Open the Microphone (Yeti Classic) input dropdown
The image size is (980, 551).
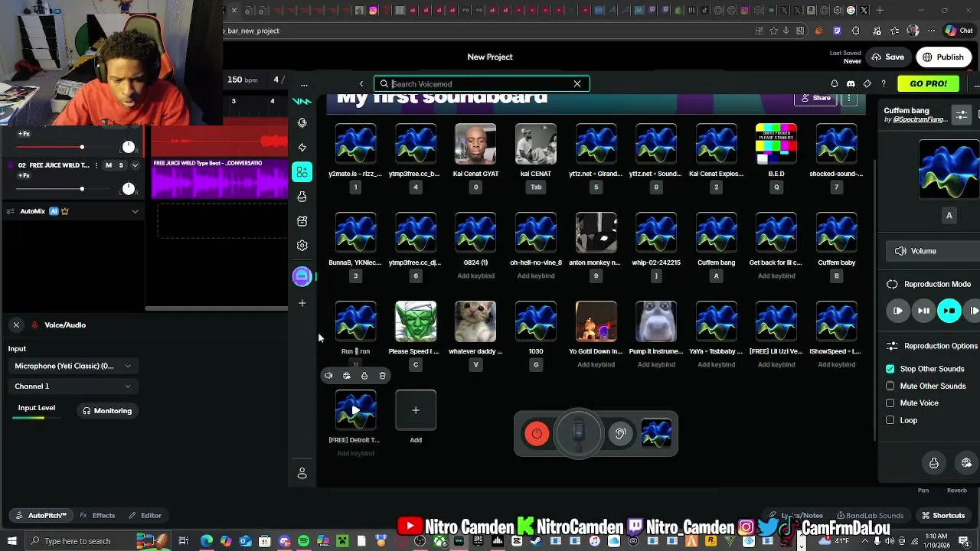tap(73, 366)
